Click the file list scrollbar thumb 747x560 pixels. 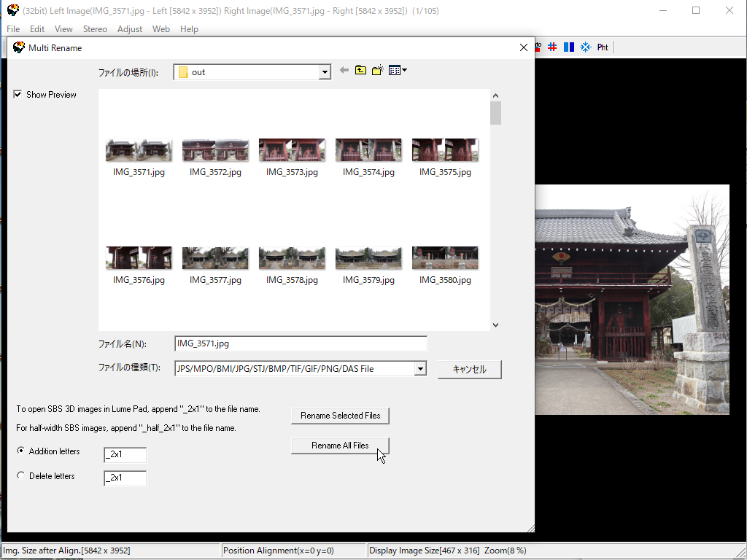[x=495, y=113]
